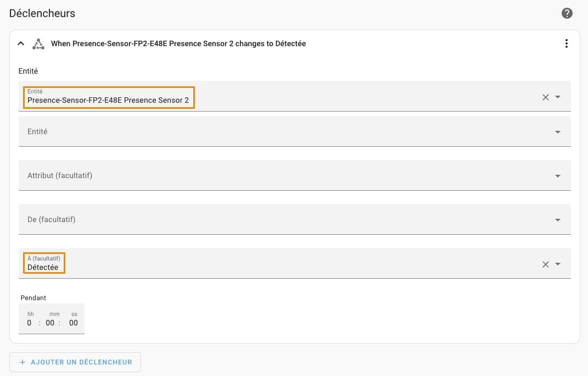
Task: Clear the Presence Sensor 2 entity selection
Action: click(545, 97)
